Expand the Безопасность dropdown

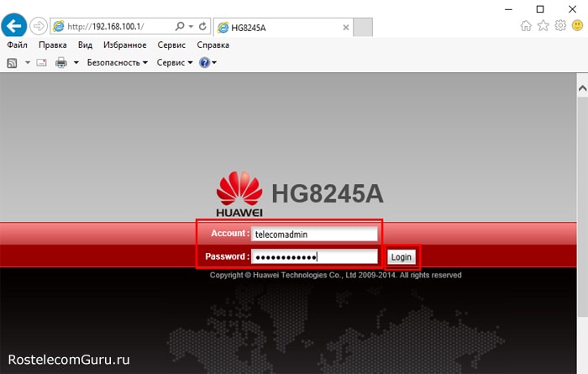pyautogui.click(x=117, y=63)
